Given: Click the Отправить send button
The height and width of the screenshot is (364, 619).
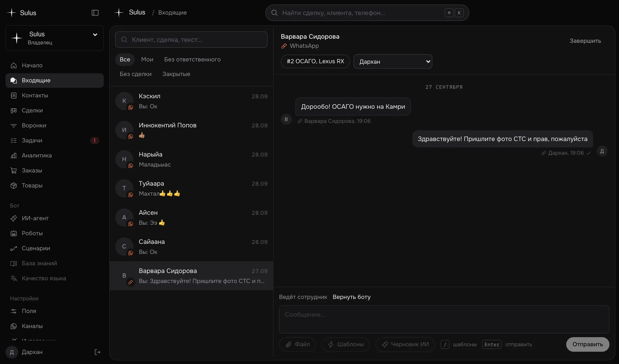Looking at the screenshot, I should 587,344.
